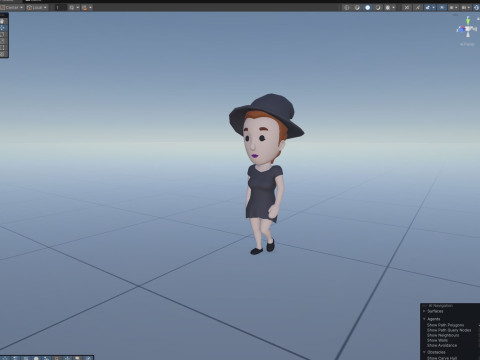Select the Hand view tool
480x360 pixels.
click(3, 21)
